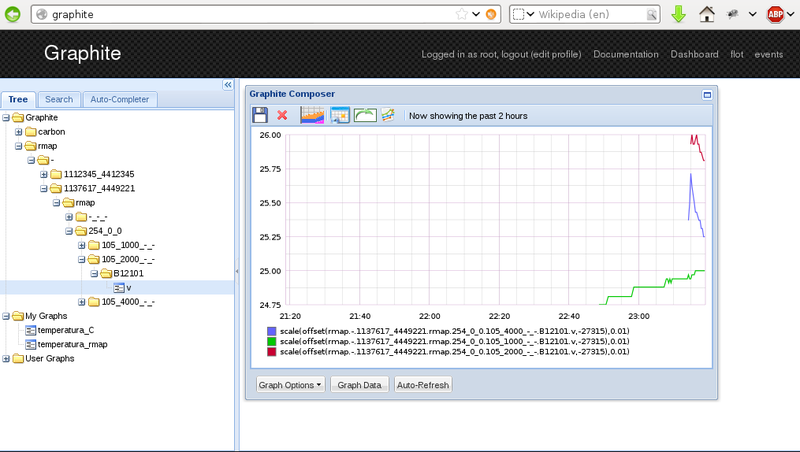Collapse the B12101 folder node
Image resolution: width=800 pixels, height=452 pixels.
(94, 274)
